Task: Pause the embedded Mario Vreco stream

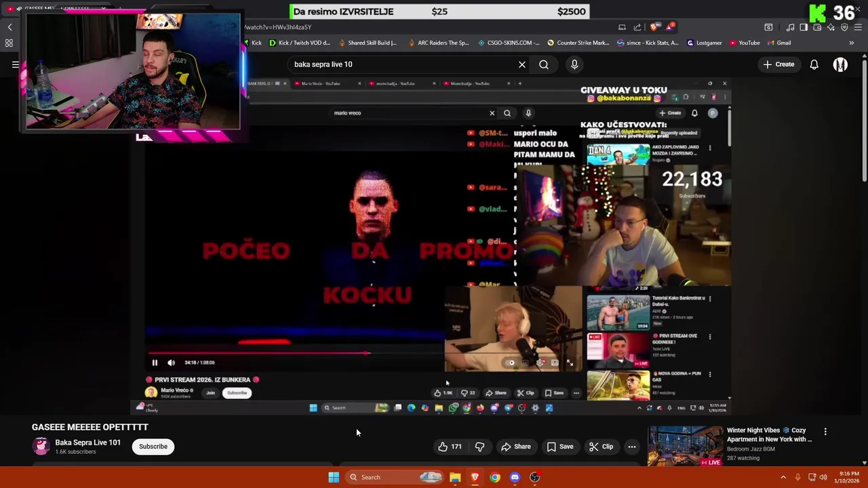Action: 155,363
